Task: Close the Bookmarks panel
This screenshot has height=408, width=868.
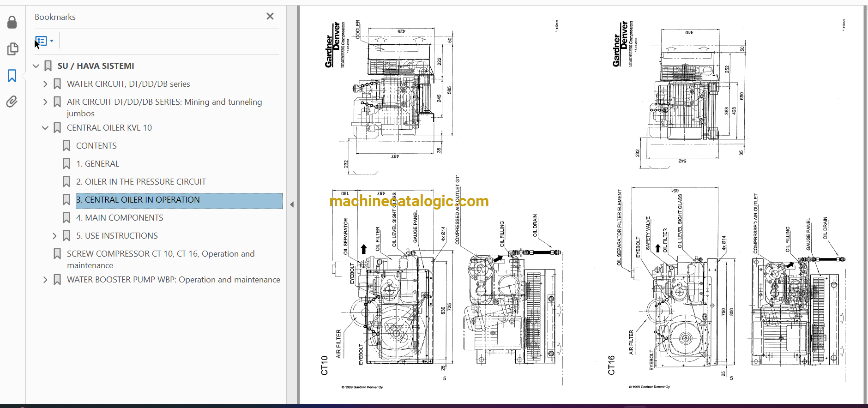Action: tap(270, 16)
